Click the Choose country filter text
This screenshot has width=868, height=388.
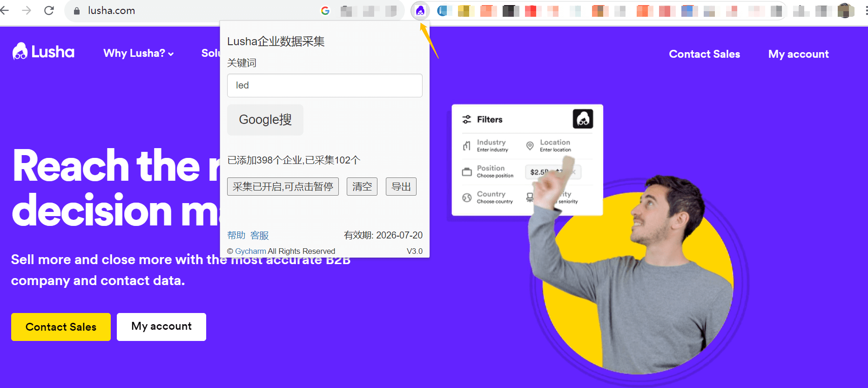[495, 202]
